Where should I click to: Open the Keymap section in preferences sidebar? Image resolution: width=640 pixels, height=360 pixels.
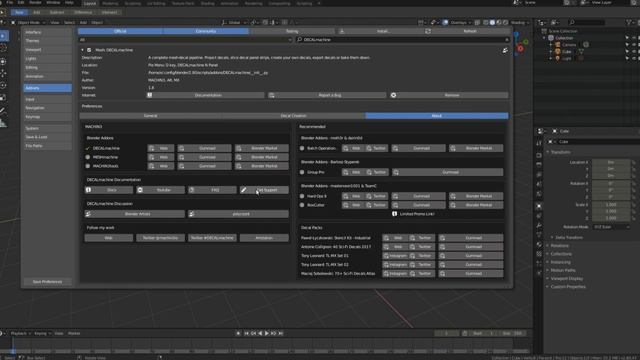coord(47,117)
